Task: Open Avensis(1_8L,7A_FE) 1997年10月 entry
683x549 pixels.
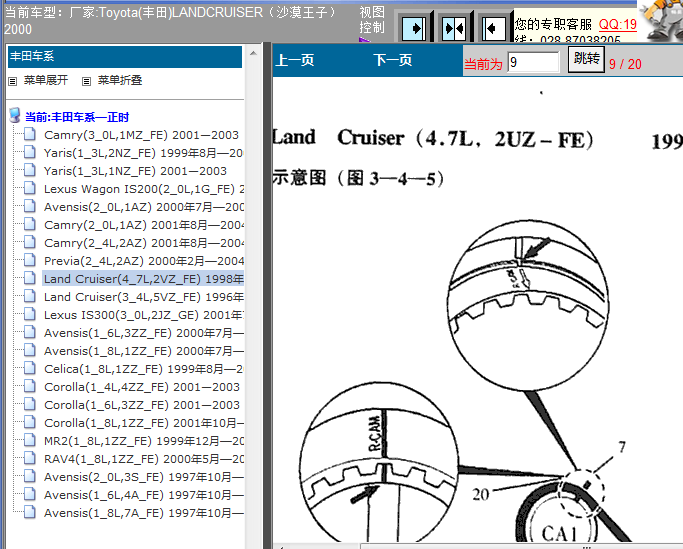Action: 143,513
